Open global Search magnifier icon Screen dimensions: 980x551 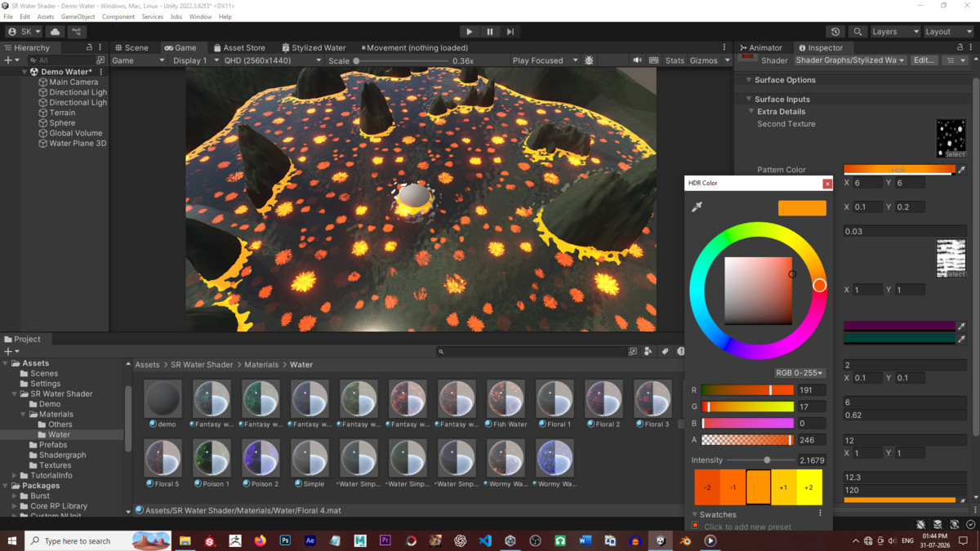(857, 32)
